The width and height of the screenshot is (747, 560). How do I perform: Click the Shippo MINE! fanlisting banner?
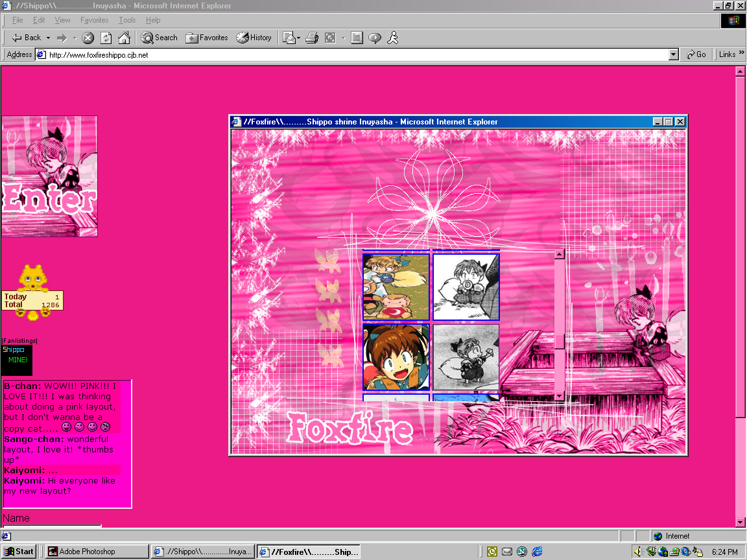pyautogui.click(x=17, y=360)
